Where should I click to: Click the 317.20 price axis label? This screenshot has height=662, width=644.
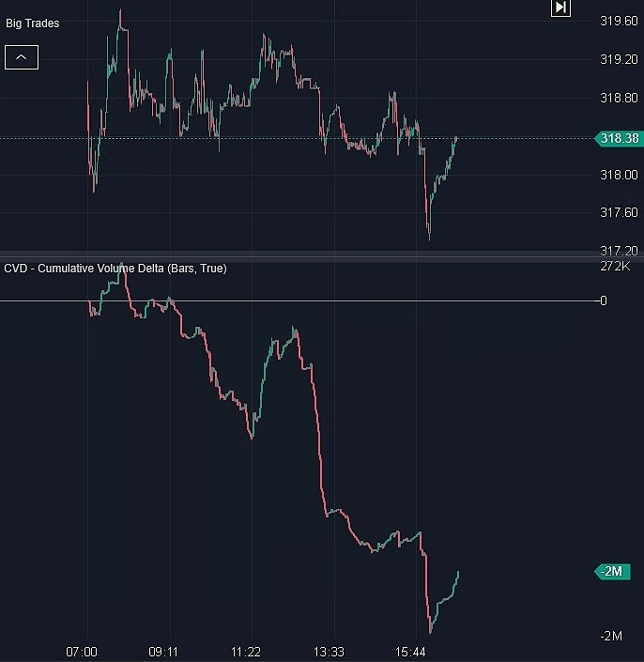pyautogui.click(x=618, y=251)
